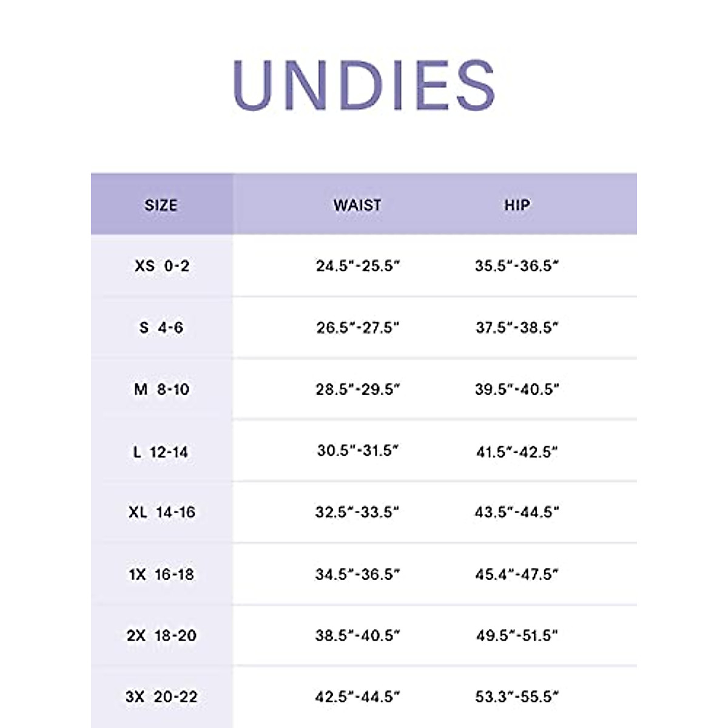Click the waist value 24.5"-25.5"
This screenshot has height=728, width=728.
coord(358,266)
